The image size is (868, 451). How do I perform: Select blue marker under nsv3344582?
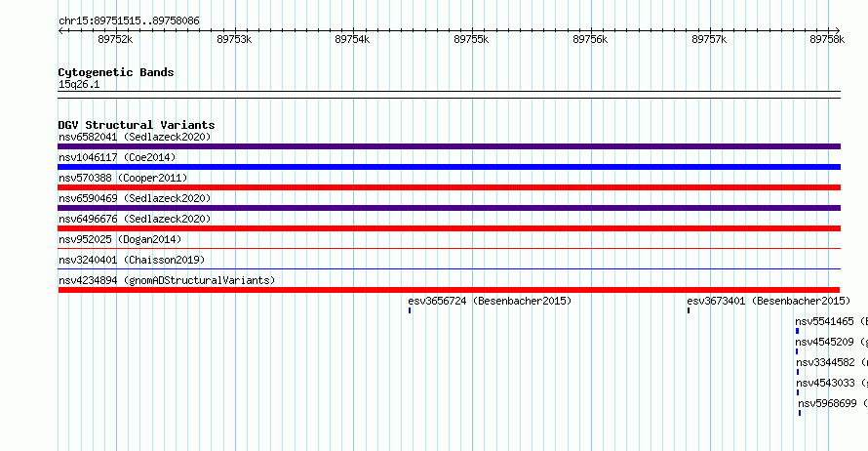[x=798, y=372]
